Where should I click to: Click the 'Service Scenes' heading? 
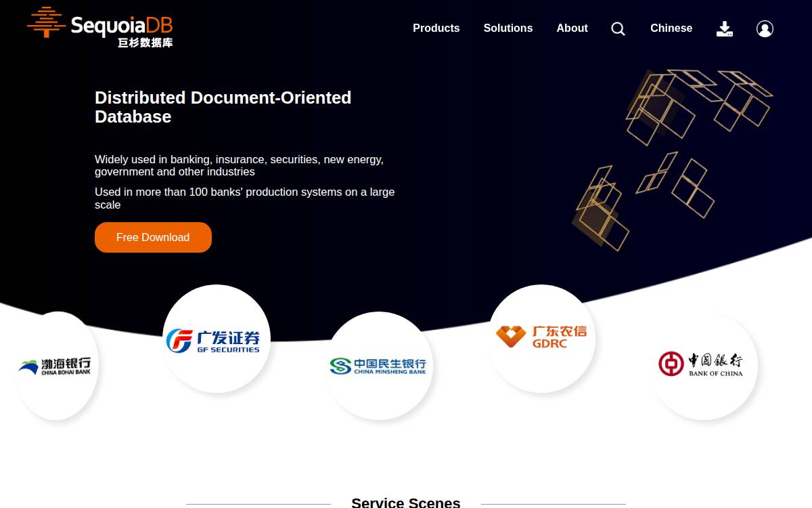click(406, 503)
